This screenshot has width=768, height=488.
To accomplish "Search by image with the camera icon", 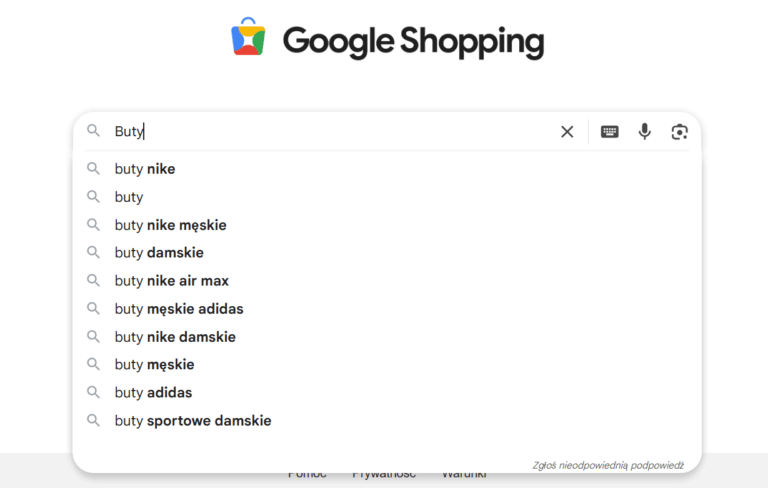I will pyautogui.click(x=680, y=131).
